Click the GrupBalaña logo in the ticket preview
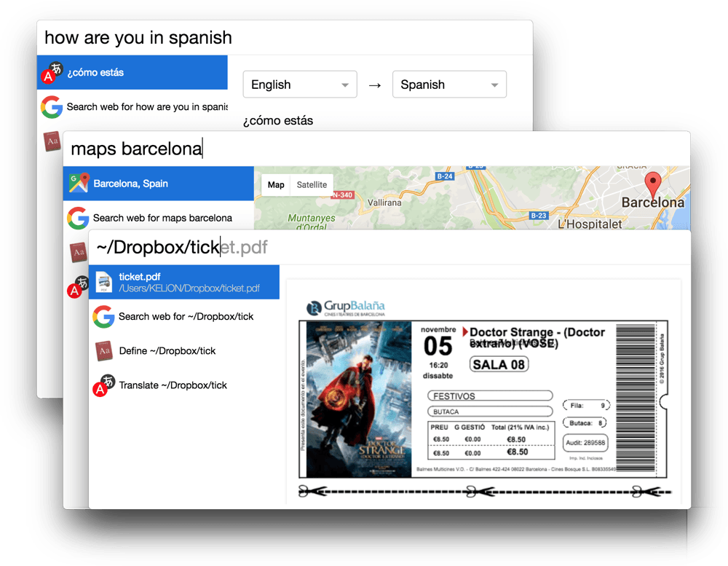 point(346,307)
